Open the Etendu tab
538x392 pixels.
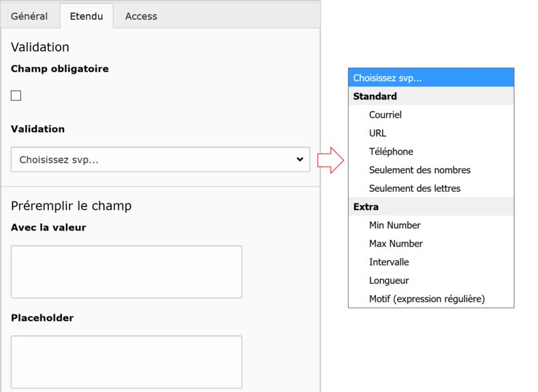point(86,16)
